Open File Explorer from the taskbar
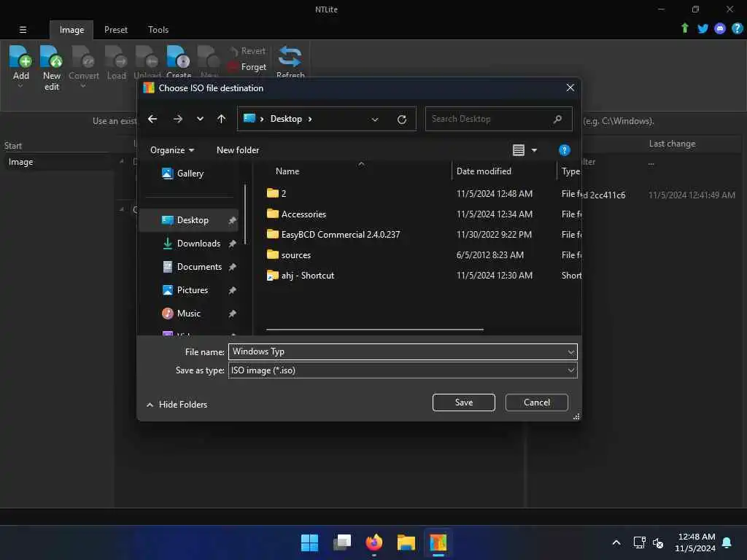Screen dimensions: 747x560 pyautogui.click(x=406, y=542)
